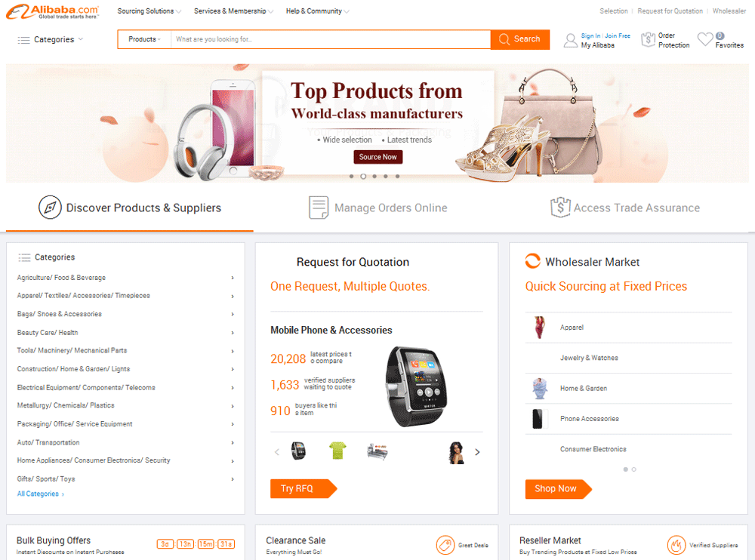Click the Clearance Sale Great Deals tag icon
Viewport: 755px width, 560px height.
tap(445, 545)
